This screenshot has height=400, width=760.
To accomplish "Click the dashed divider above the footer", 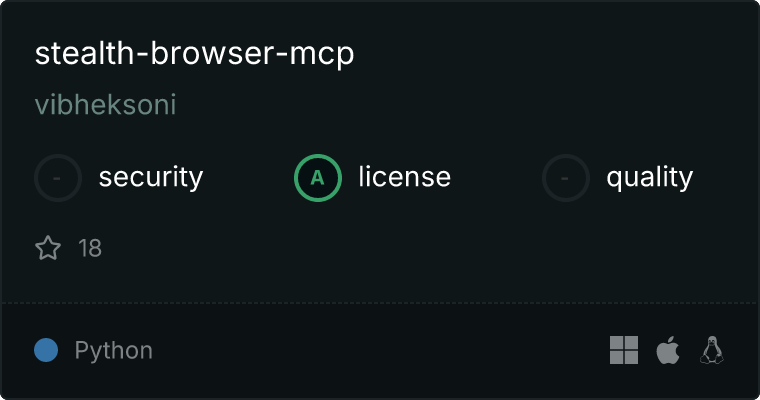I will click(x=380, y=303).
